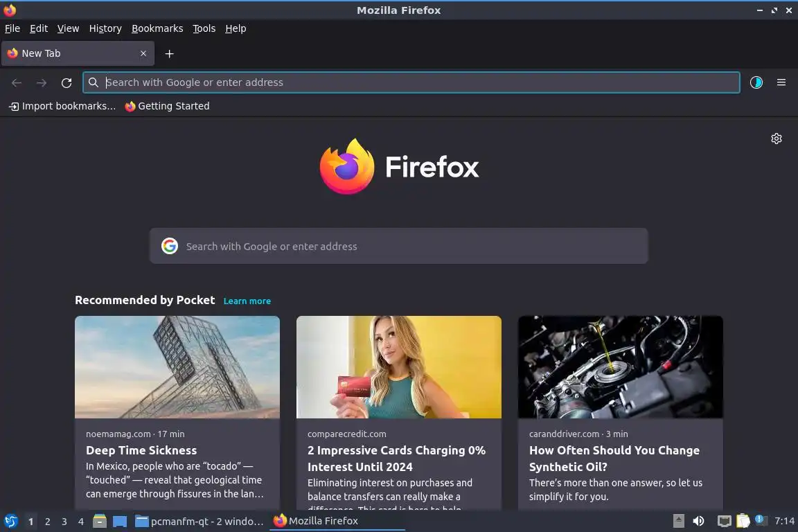Switch to the pcmanfm-qt taskbar window entry
This screenshot has height=532, width=798.
(199, 522)
